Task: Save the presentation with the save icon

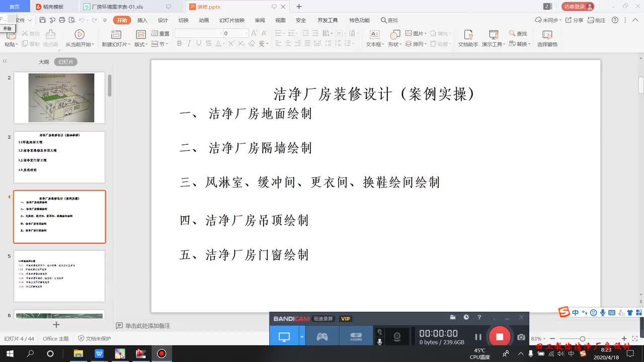Action: click(43, 20)
